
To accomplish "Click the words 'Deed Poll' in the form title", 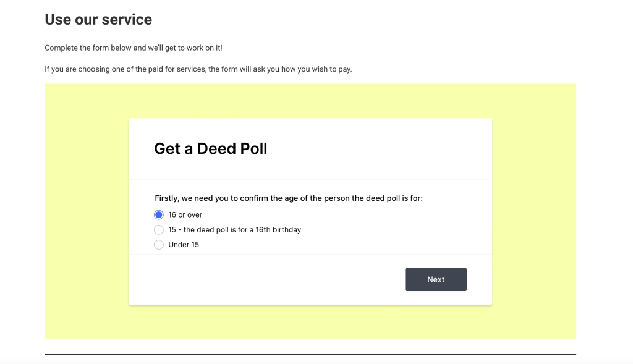I will pyautogui.click(x=232, y=148).
